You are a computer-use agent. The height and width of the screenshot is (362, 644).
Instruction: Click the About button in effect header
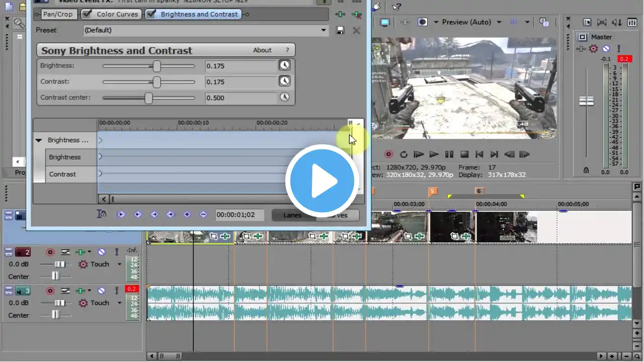coord(262,50)
